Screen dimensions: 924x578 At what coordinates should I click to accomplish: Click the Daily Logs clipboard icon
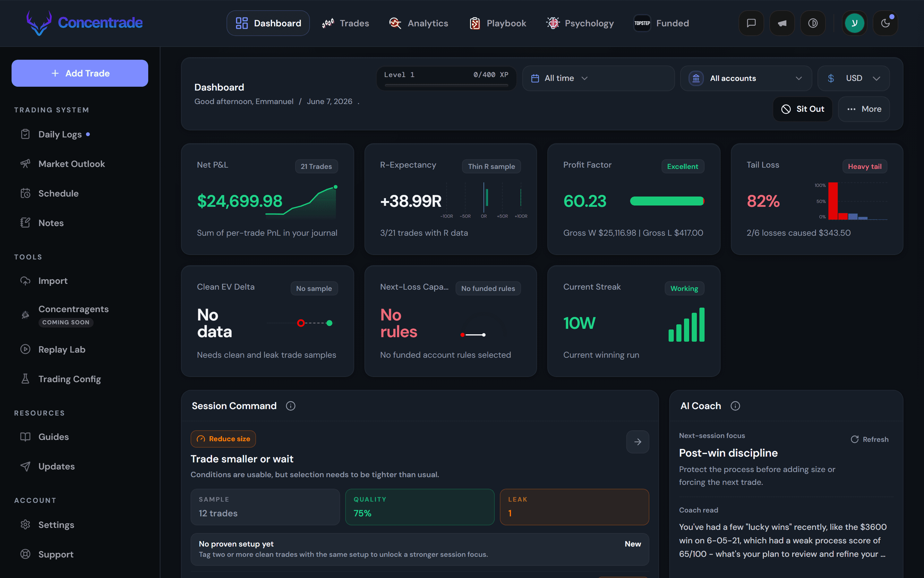(25, 134)
